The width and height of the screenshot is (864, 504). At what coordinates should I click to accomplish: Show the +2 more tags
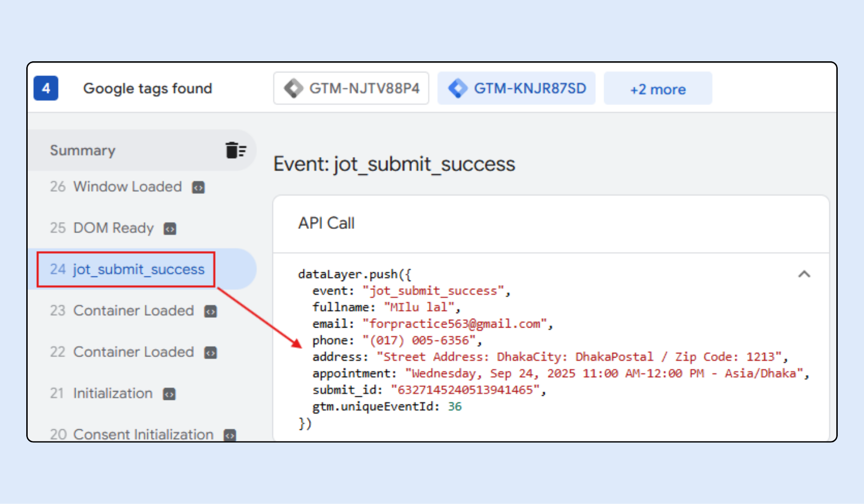(658, 89)
